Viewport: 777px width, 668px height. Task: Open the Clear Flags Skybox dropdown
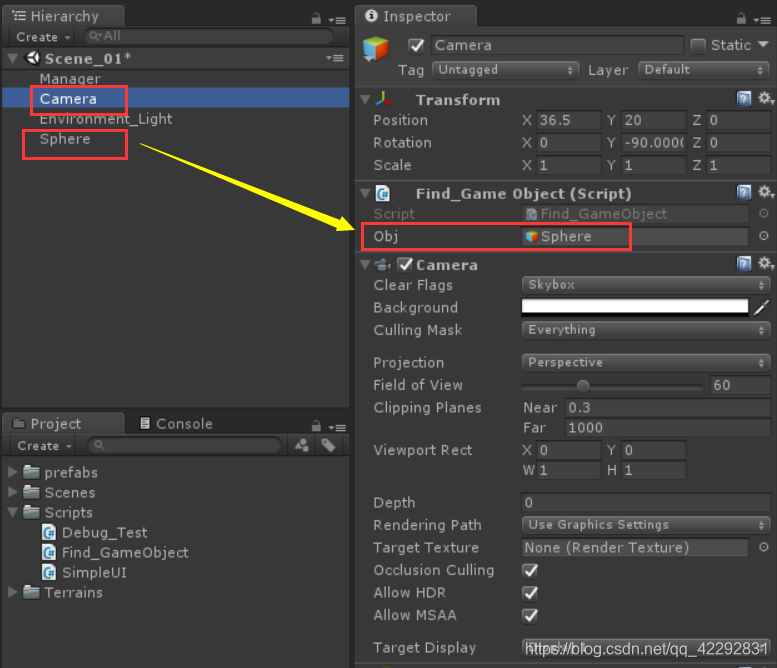(x=646, y=285)
